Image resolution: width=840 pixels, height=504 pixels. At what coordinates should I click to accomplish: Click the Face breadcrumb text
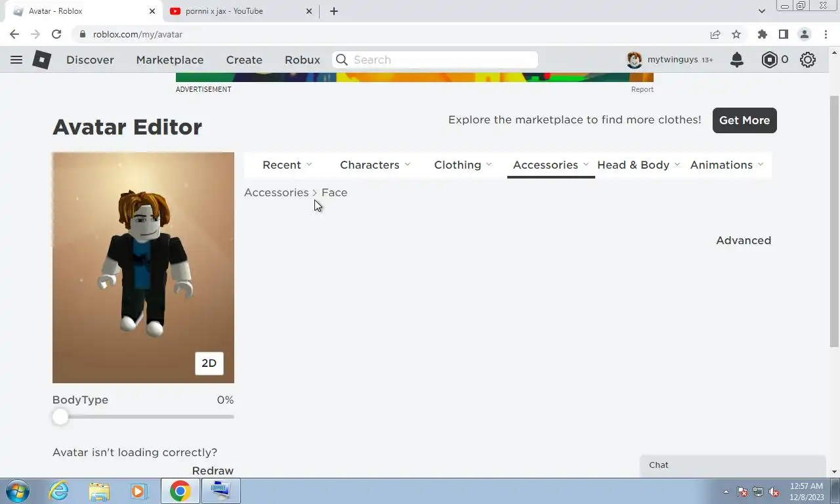(334, 192)
